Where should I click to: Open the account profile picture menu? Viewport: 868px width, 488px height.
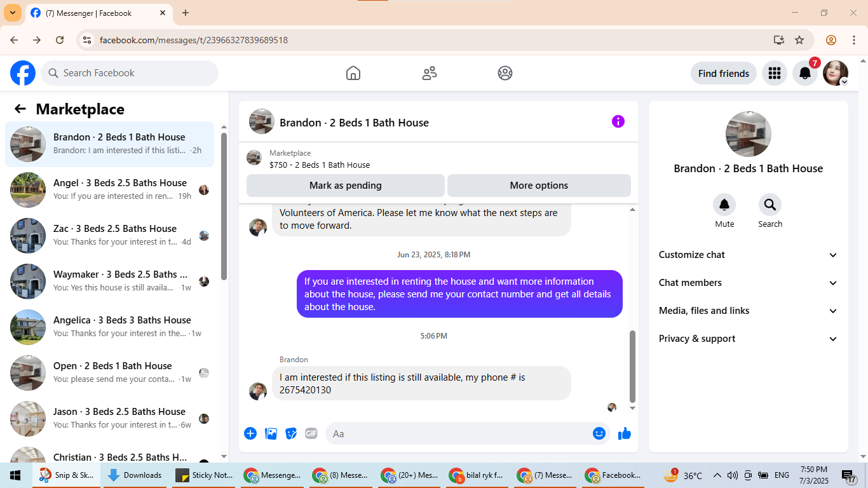(836, 73)
